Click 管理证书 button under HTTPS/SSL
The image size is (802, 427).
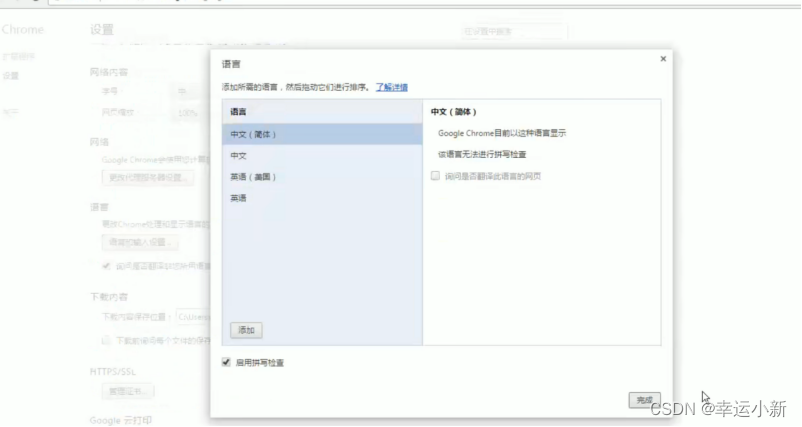(x=128, y=391)
